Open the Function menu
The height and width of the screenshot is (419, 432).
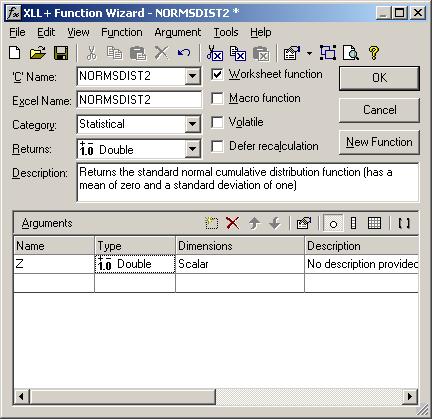pos(122,32)
